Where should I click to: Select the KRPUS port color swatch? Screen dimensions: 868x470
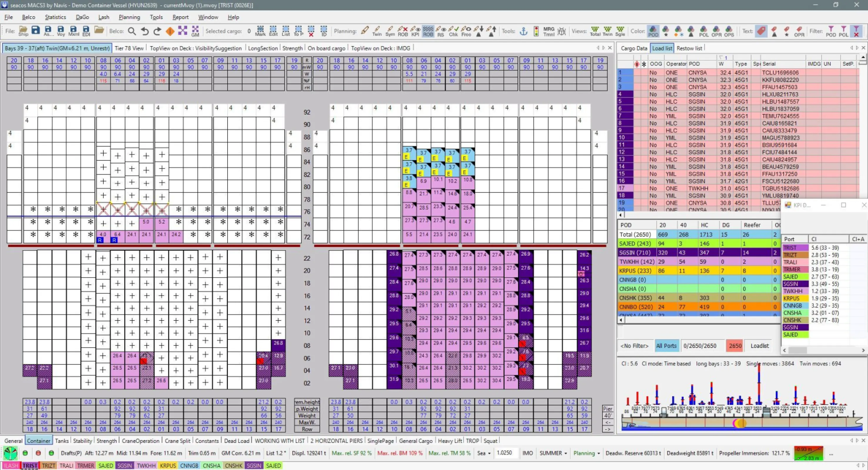point(168,466)
